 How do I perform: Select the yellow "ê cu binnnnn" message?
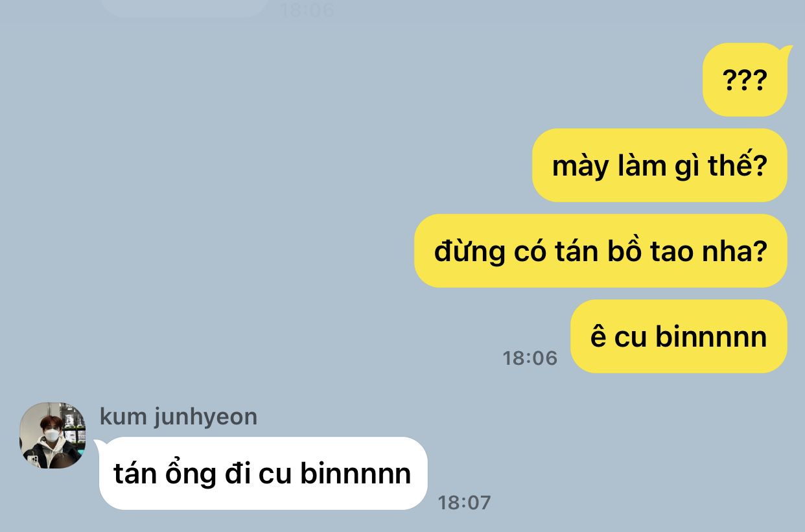(679, 336)
